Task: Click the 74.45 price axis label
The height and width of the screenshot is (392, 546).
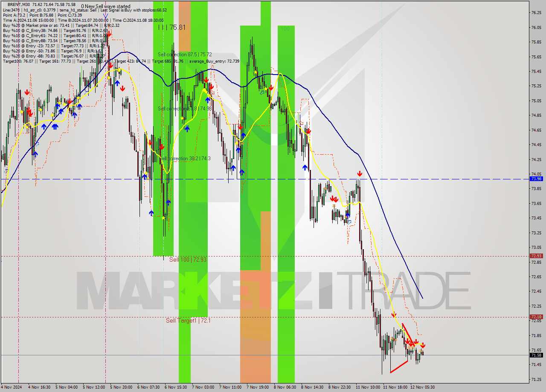Action: [x=536, y=145]
